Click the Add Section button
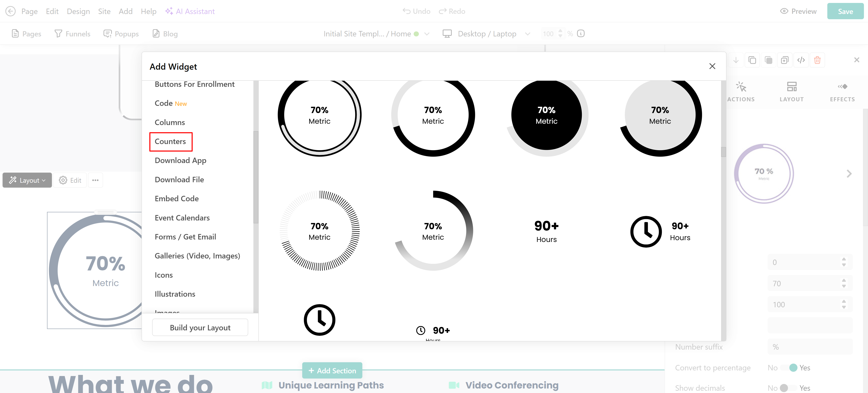The image size is (868, 393). point(332,370)
